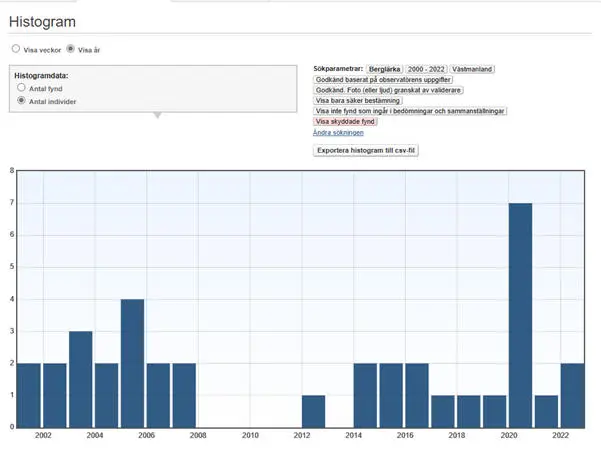Open the 'Ändra sökningen' link
This screenshot has width=601, height=449.
[x=339, y=132]
